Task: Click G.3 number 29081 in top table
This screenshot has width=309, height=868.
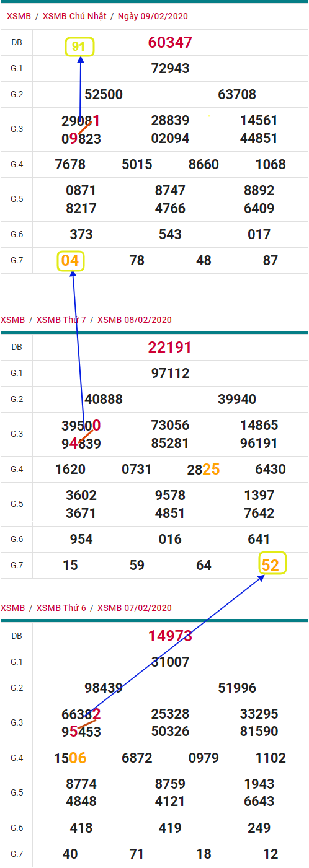Action: point(81,121)
